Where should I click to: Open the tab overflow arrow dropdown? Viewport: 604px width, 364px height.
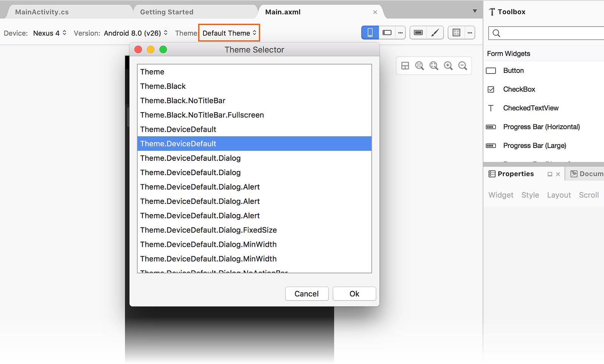[475, 11]
